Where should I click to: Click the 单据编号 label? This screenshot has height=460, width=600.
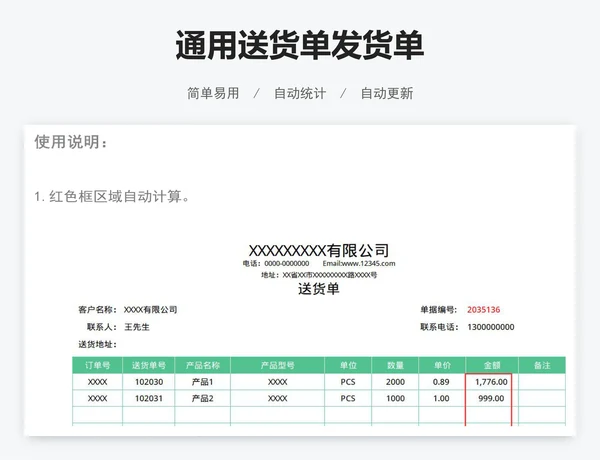pyautogui.click(x=439, y=310)
